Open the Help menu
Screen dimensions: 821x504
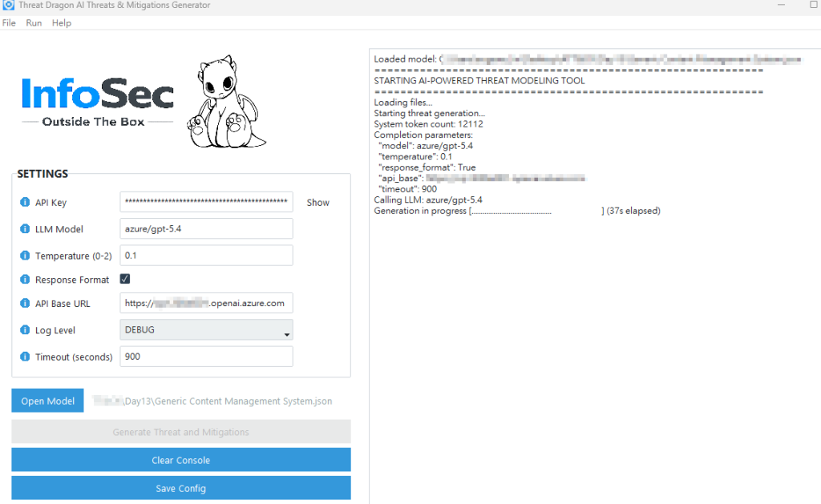[61, 23]
